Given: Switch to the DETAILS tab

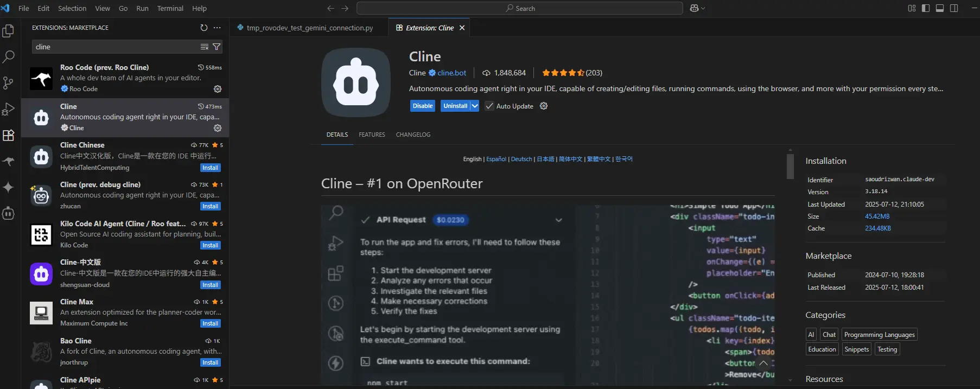Looking at the screenshot, I should coord(337,135).
